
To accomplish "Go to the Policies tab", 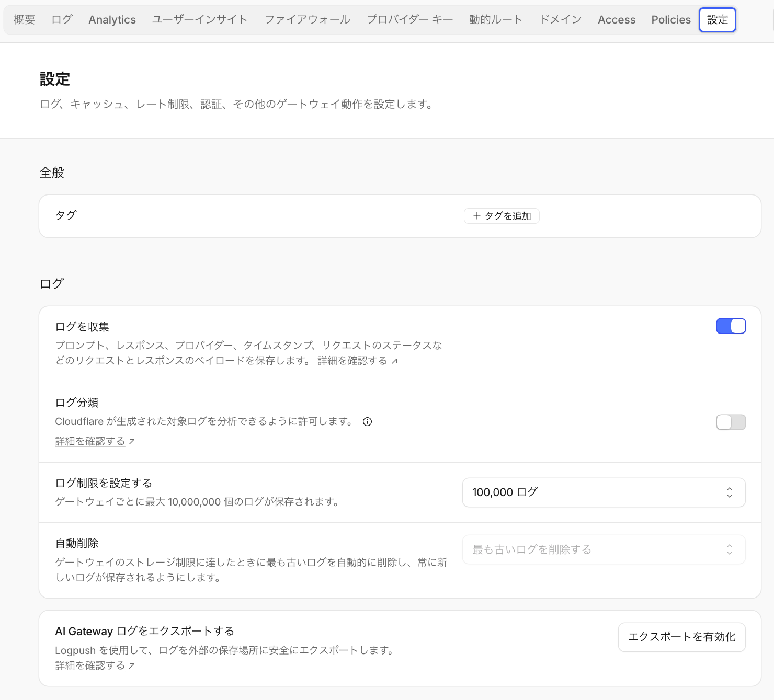I will (x=671, y=20).
